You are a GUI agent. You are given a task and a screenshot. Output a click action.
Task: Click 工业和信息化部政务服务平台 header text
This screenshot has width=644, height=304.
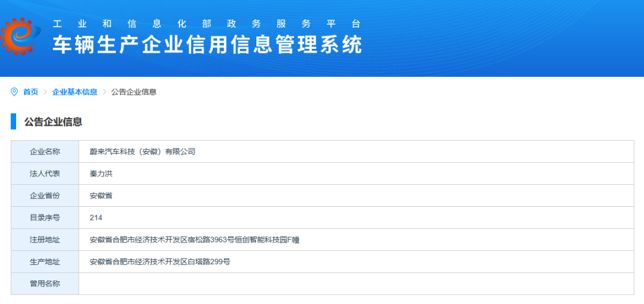(x=206, y=24)
